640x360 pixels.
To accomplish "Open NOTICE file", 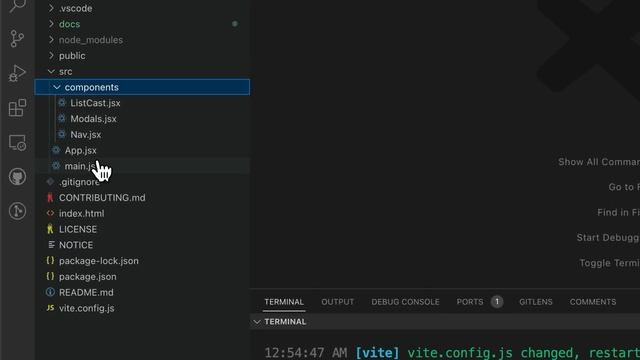I will (142, 245).
